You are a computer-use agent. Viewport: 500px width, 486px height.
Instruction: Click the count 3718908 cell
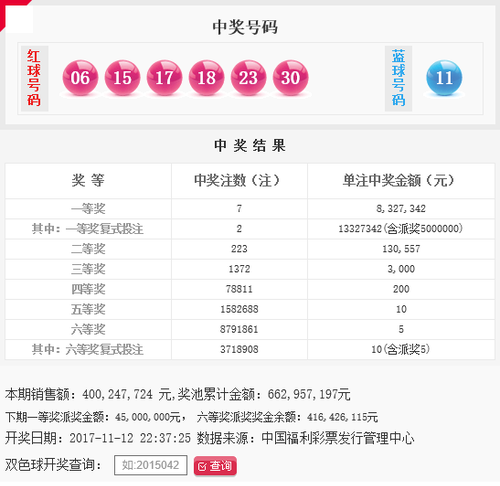tap(239, 349)
